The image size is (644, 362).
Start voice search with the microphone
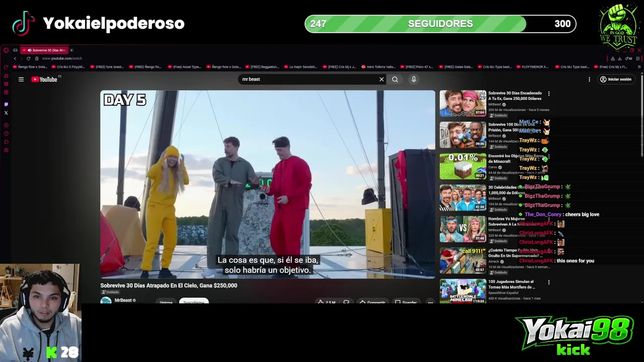[x=414, y=79]
